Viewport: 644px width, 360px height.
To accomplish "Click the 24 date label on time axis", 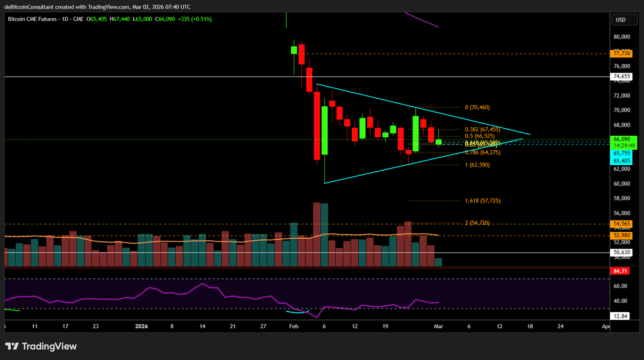I will [561, 326].
